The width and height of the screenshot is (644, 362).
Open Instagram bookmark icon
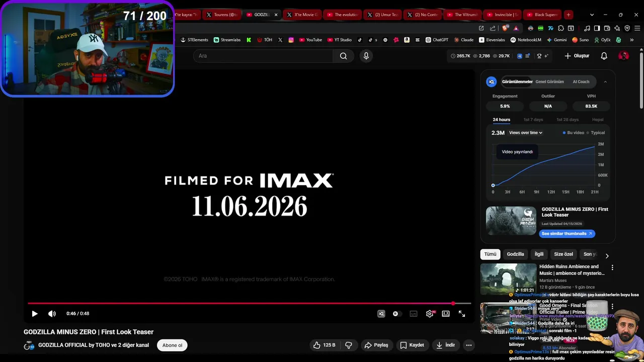click(x=291, y=40)
